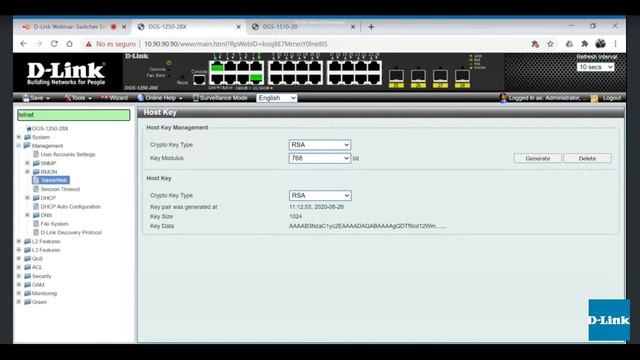
Task: Switch to the DGS-1510-20 tab
Action: tap(280, 27)
